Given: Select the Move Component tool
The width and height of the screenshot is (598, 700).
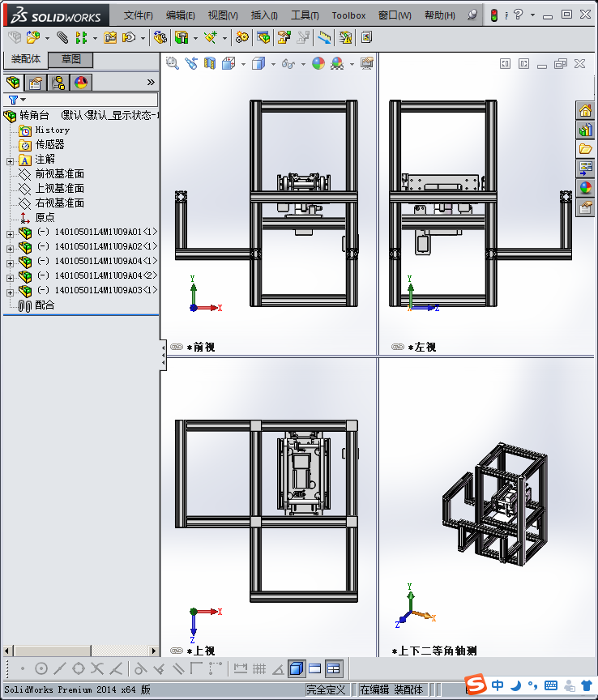Looking at the screenshot, I should tap(129, 37).
